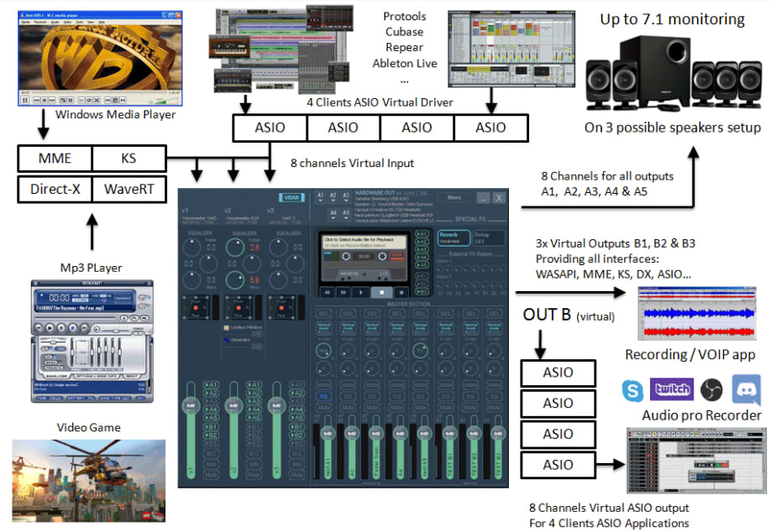This screenshot has height=532, width=771.
Task: Click the Twitch logo icon
Action: tap(672, 389)
